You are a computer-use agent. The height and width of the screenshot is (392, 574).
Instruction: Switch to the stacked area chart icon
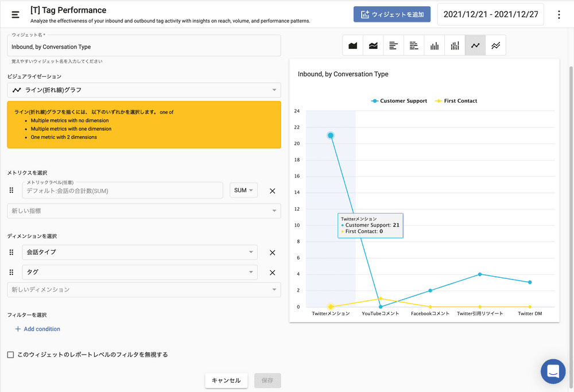click(373, 46)
